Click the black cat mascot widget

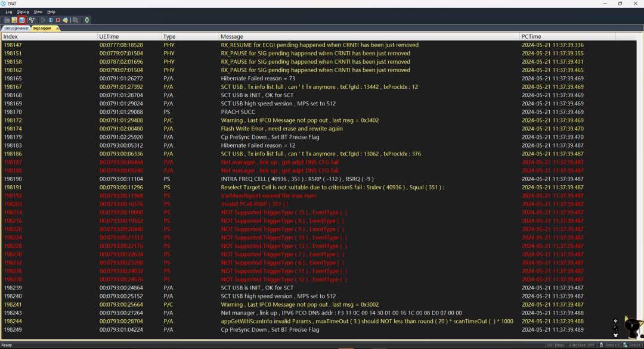pos(633,328)
